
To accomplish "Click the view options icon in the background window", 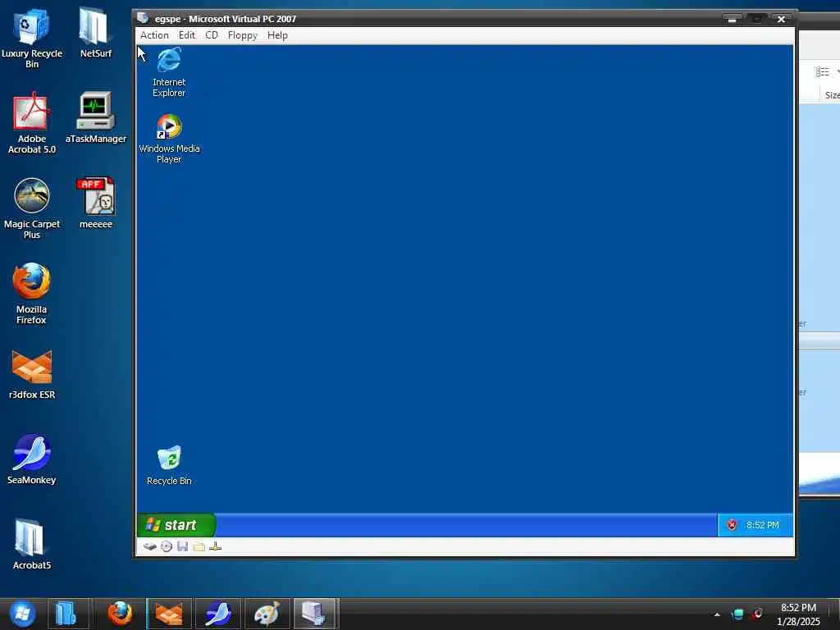I will [822, 72].
